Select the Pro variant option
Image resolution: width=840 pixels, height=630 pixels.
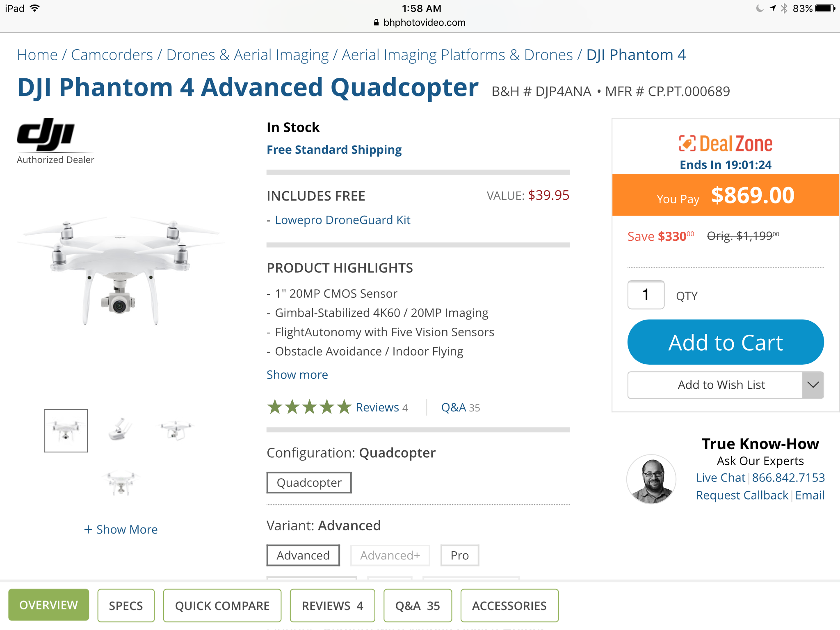pyautogui.click(x=460, y=555)
